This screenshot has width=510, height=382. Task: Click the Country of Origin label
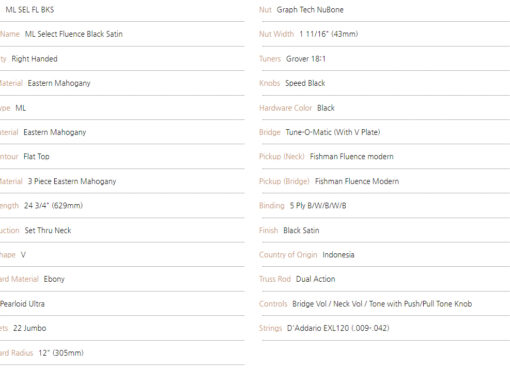[288, 255]
